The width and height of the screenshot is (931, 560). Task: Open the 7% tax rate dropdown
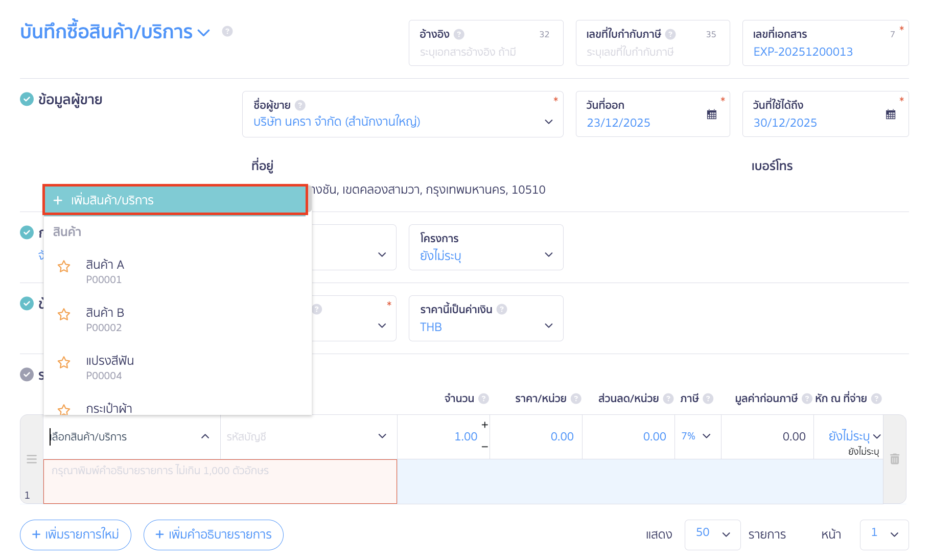[697, 436]
